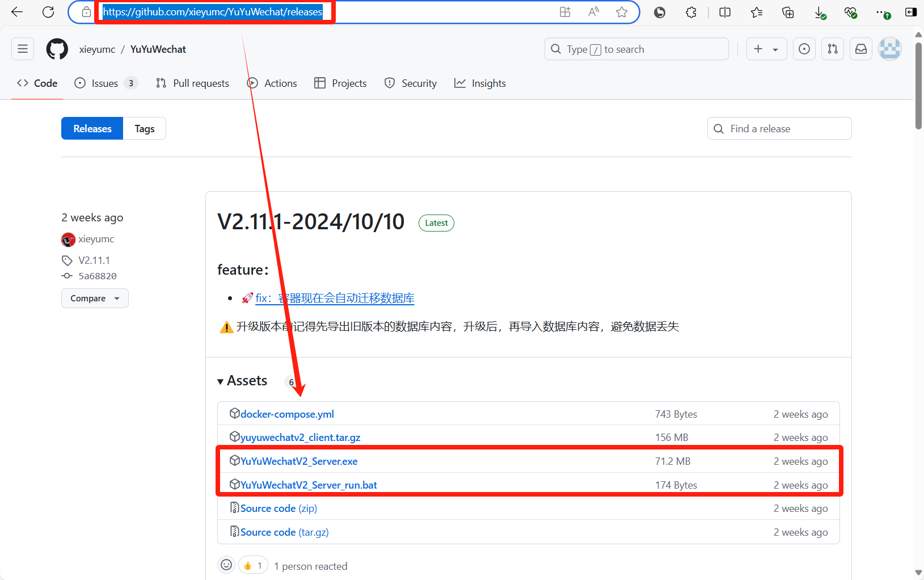This screenshot has height=580, width=924.
Task: Toggle the thumbs up reaction
Action: point(253,565)
